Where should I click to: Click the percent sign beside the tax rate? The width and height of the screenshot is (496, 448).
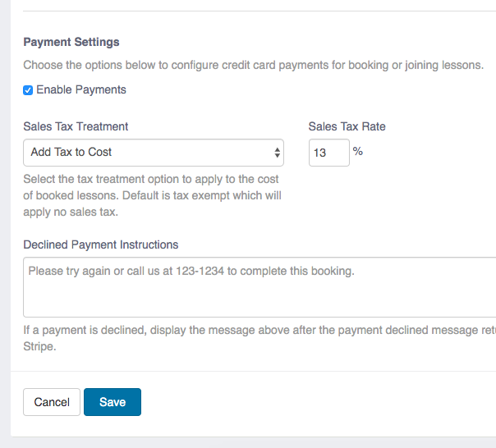tap(358, 151)
